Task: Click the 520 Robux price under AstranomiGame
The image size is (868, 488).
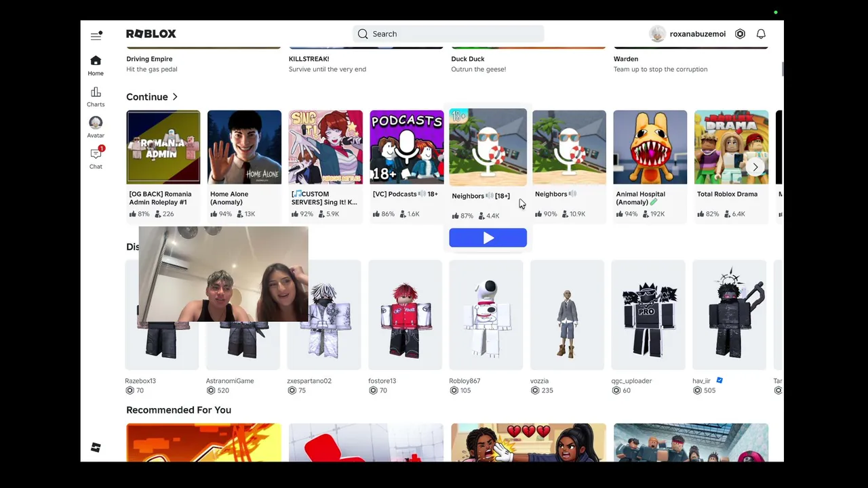Action: point(223,390)
